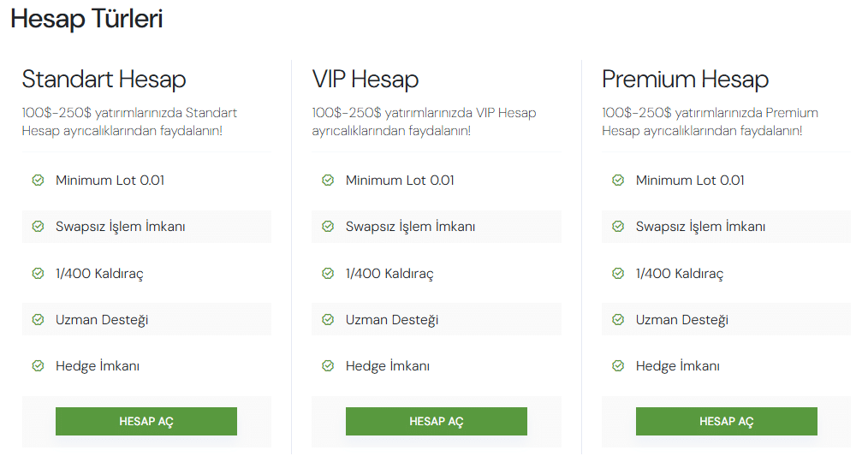The height and width of the screenshot is (468, 868).
Task: Click check icon next to Standart Hedge İmkanı
Action: click(38, 366)
